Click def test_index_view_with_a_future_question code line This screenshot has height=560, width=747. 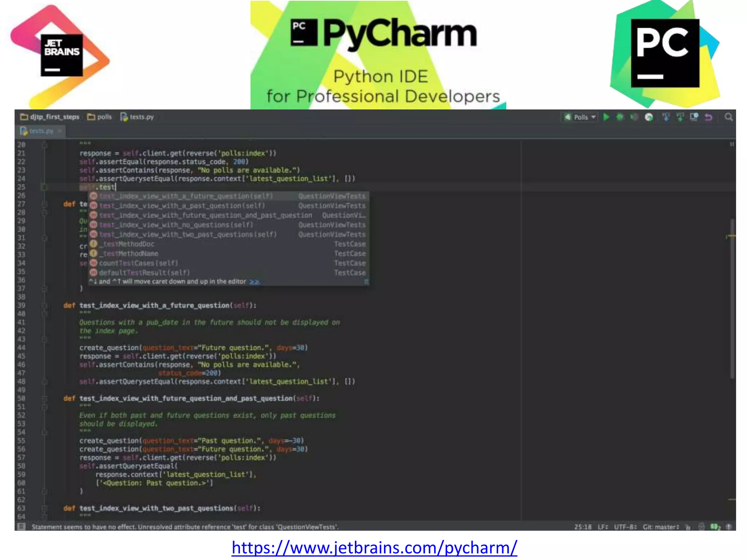pos(160,306)
